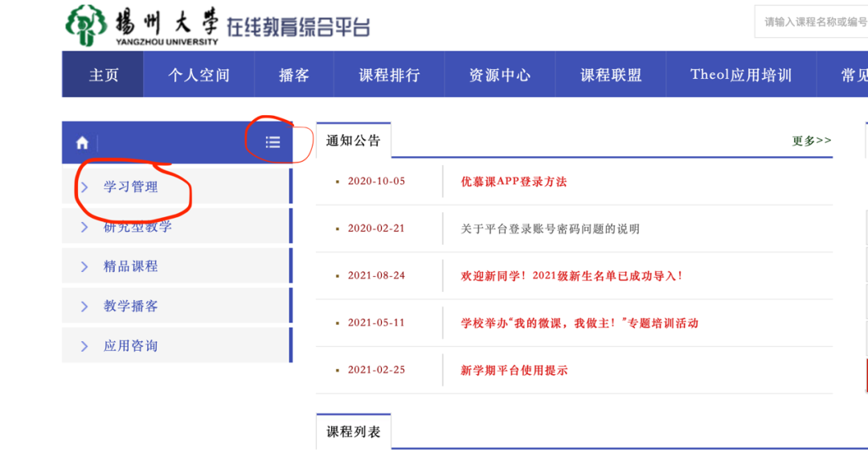Click the date 2020-10-05
This screenshot has height=457, width=868.
376,181
